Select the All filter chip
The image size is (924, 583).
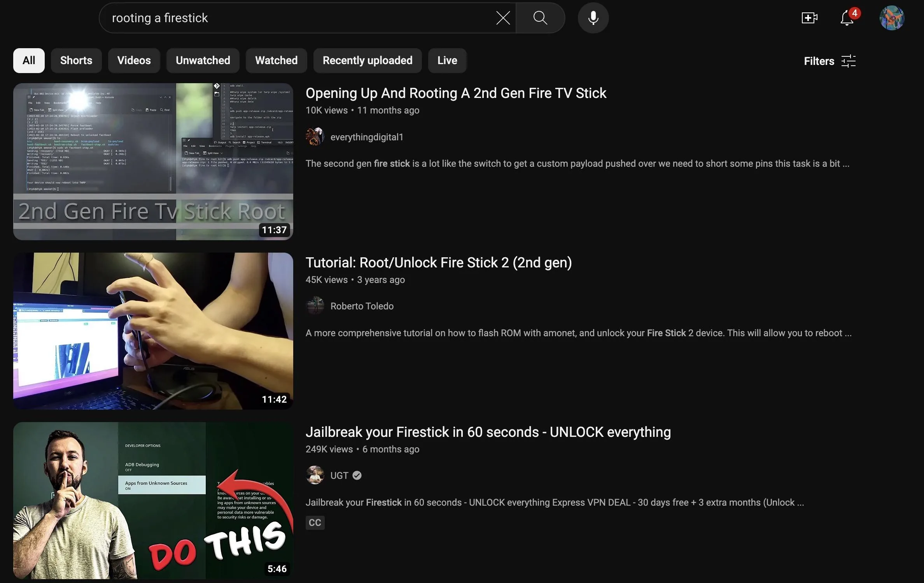point(29,61)
